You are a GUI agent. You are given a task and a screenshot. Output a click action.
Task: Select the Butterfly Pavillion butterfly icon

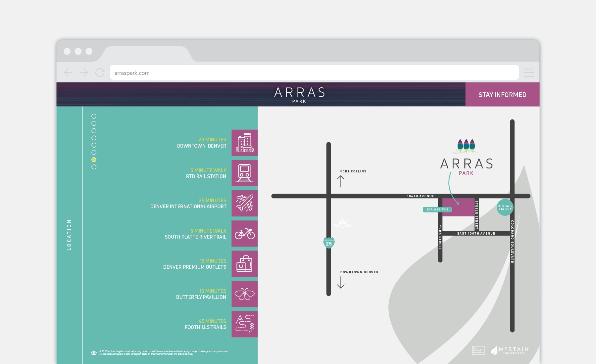[244, 294]
